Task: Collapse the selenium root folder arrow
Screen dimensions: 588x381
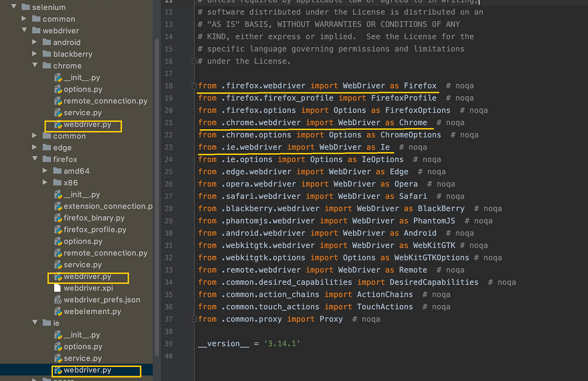Action: tap(14, 7)
